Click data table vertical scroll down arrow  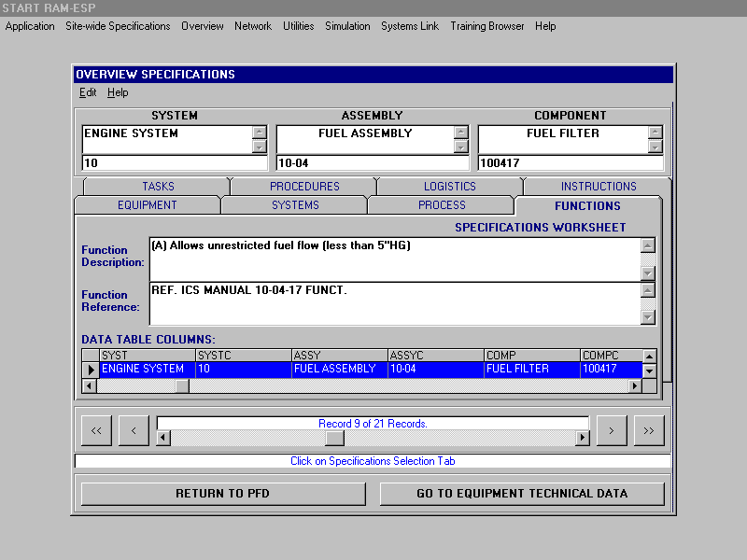(649, 370)
